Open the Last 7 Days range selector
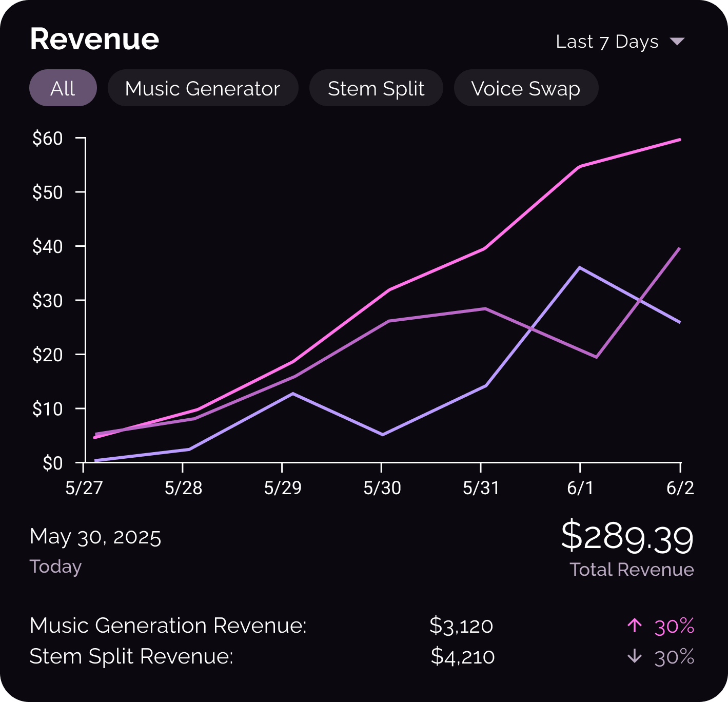This screenshot has height=702, width=728. coord(607,42)
